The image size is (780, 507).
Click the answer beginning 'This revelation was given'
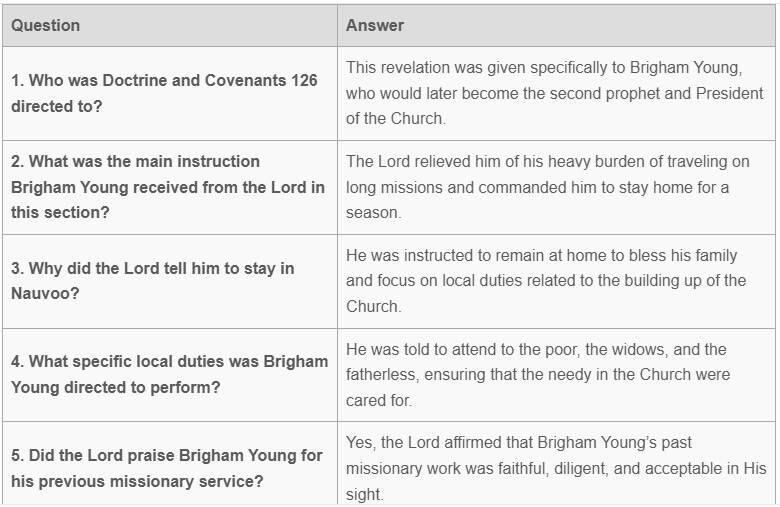coord(554,93)
